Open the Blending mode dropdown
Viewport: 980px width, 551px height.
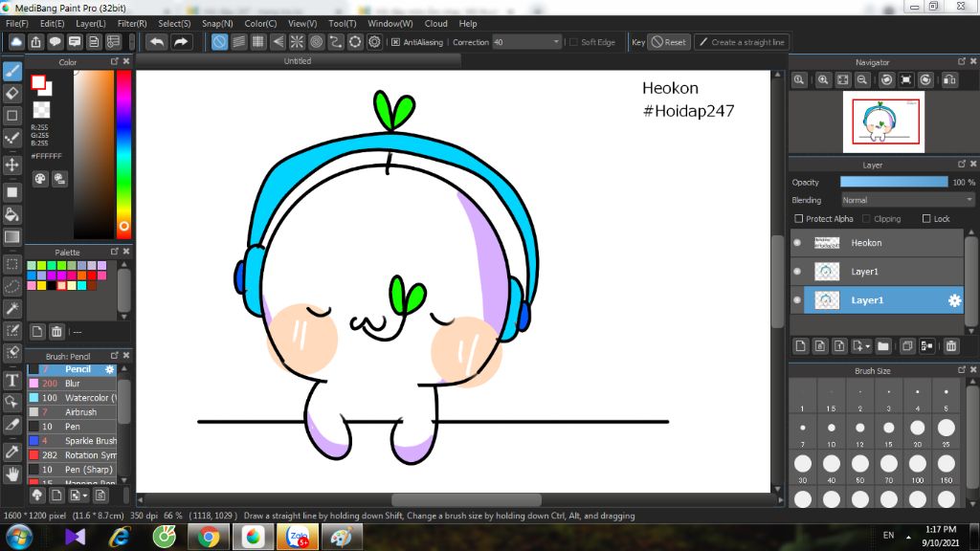[907, 200]
